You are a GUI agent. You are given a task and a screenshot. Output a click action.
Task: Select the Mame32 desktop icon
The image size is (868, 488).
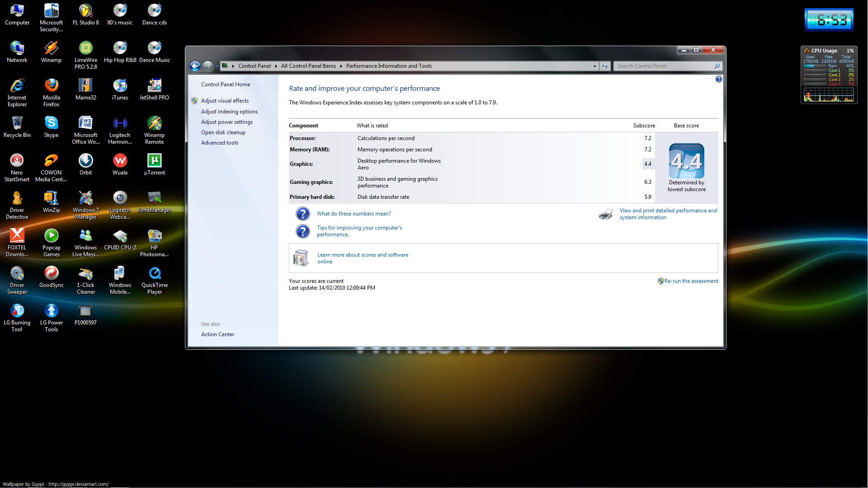click(x=85, y=89)
